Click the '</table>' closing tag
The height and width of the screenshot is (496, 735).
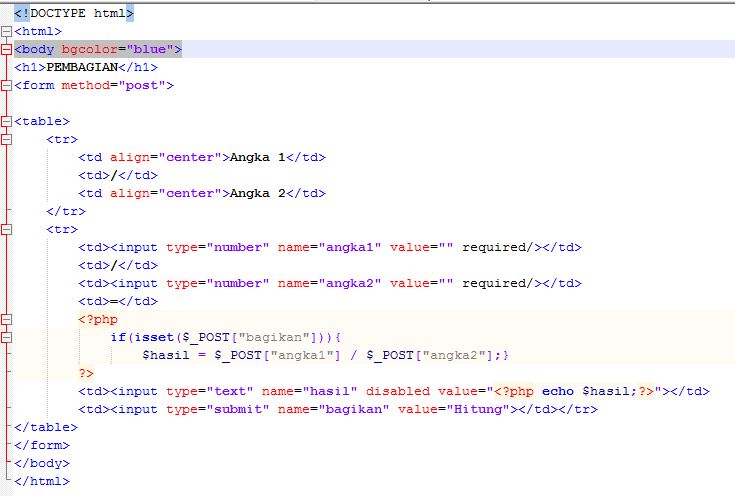[46, 427]
